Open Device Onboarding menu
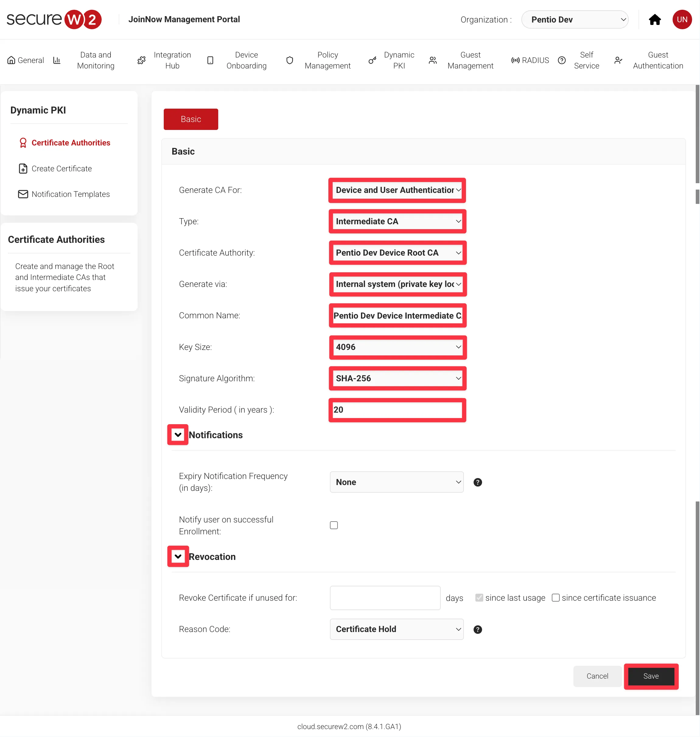The width and height of the screenshot is (700, 737). 246,60
